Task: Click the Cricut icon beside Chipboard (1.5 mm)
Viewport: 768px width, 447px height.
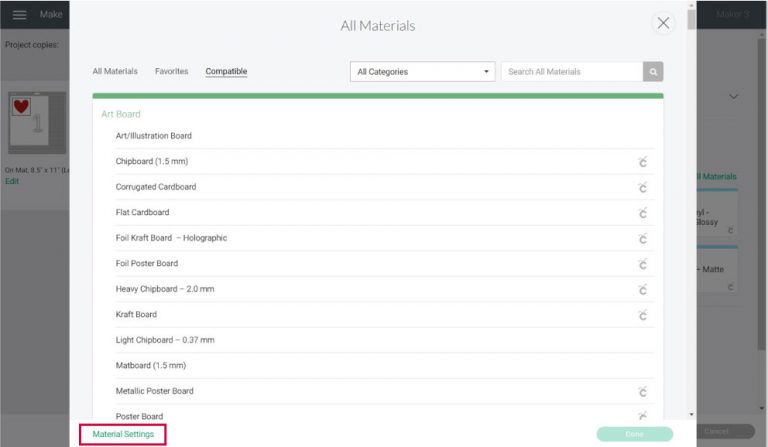Action: (643, 162)
